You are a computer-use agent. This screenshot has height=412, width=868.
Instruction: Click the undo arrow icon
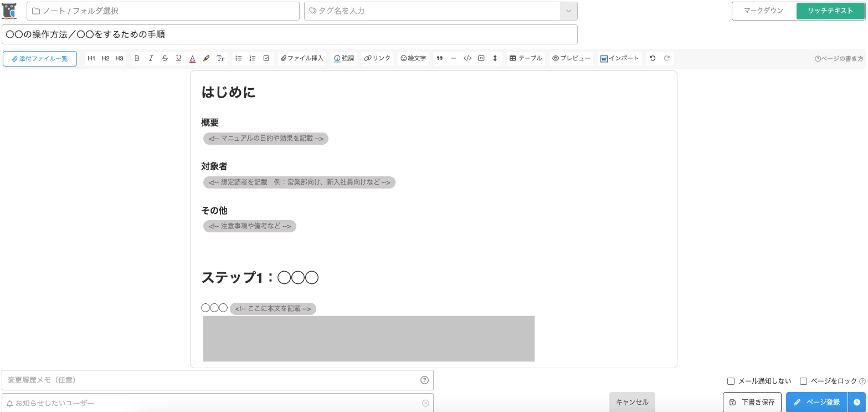653,58
